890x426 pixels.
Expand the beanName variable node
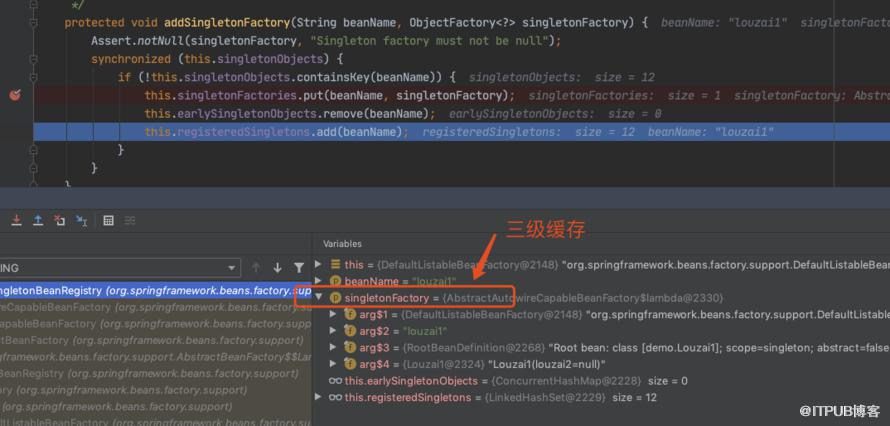pos(318,281)
